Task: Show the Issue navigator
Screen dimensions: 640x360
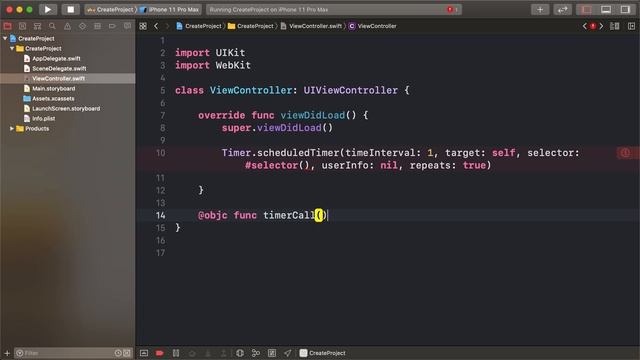Action: (67, 26)
